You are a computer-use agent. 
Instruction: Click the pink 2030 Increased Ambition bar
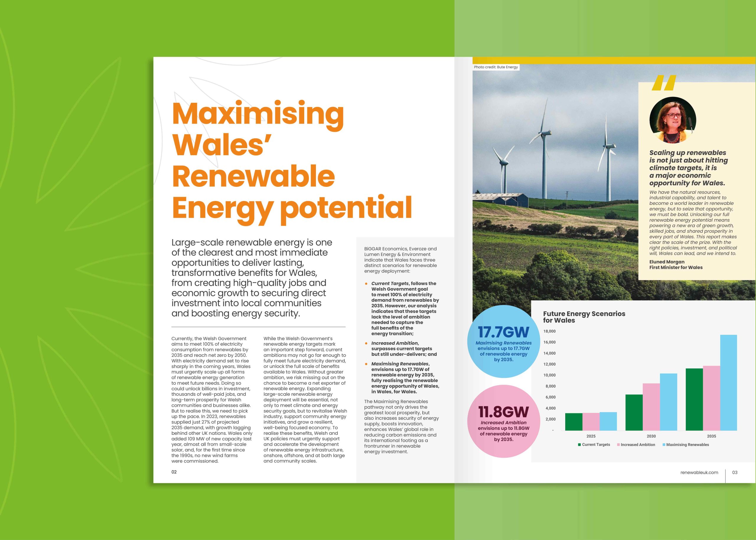pyautogui.click(x=651, y=407)
